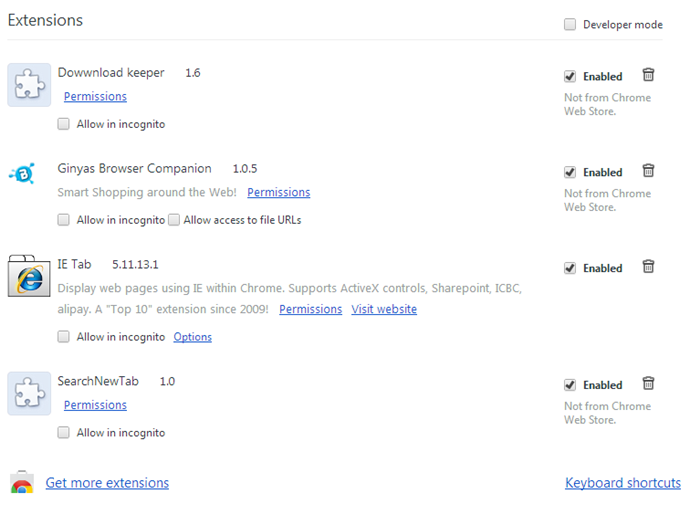This screenshot has width=700, height=514.
Task: Click SearchNewTab version 1.0
Action: pos(167,381)
